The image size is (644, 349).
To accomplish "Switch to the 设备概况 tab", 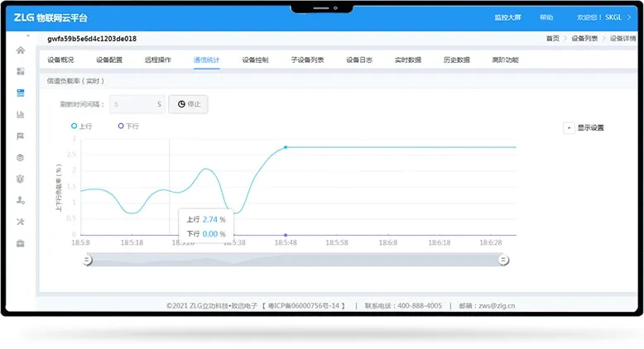I will point(60,60).
